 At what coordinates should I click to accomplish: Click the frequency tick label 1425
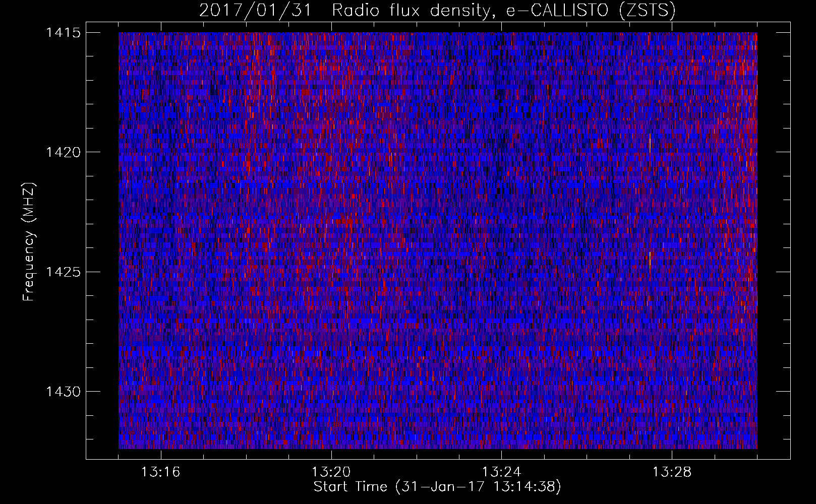click(x=64, y=272)
